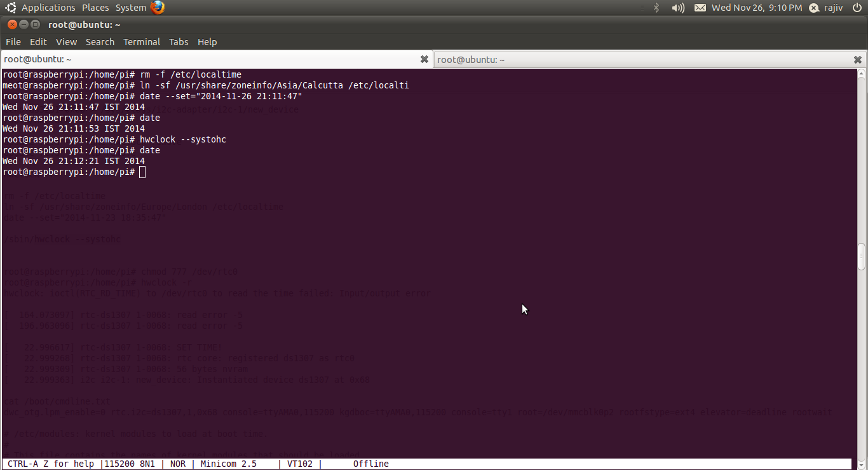Open the Search menu
Viewport: 868px width, 470px height.
[100, 42]
